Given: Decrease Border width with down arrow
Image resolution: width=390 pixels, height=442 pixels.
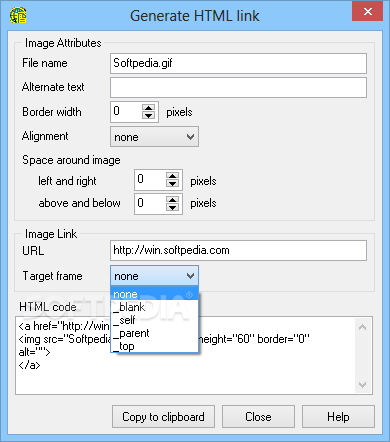Looking at the screenshot, I should [148, 115].
